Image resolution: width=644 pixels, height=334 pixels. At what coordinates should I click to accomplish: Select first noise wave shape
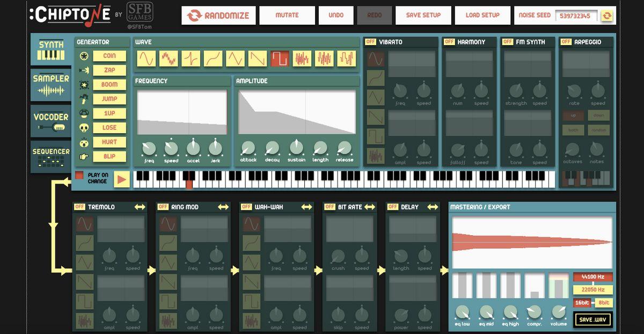coord(302,59)
